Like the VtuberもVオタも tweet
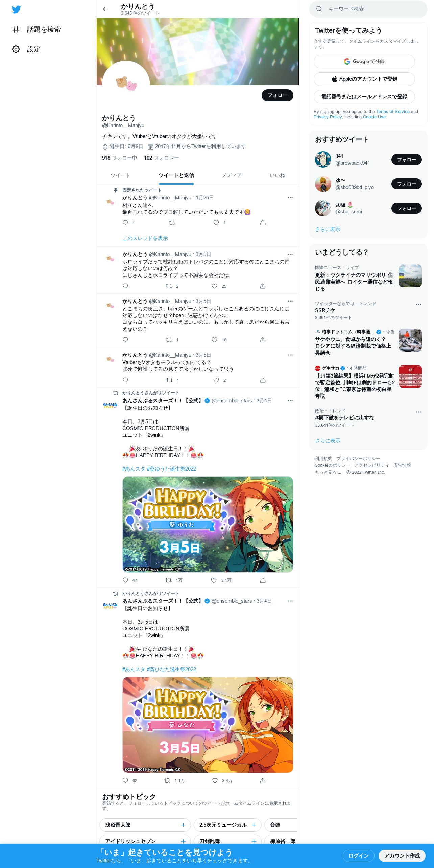The image size is (434, 868). tap(216, 380)
